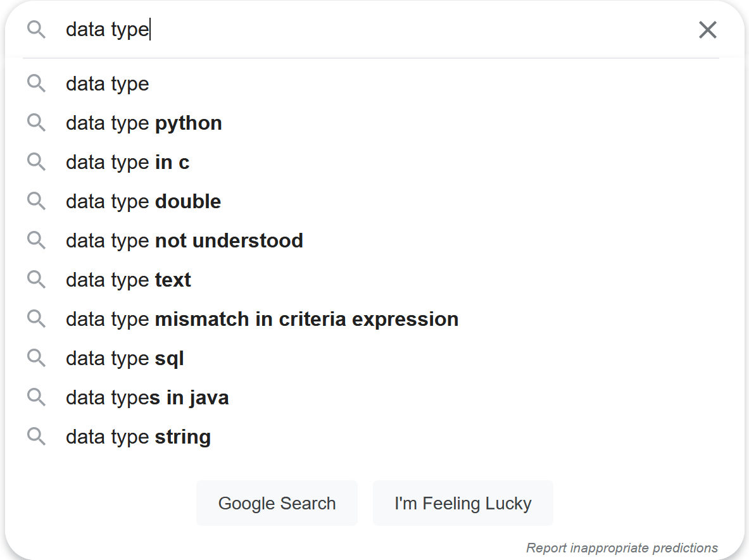Screen dimensions: 749x560
Task: Pick the 'data type double' suggestion
Action: coord(143,202)
